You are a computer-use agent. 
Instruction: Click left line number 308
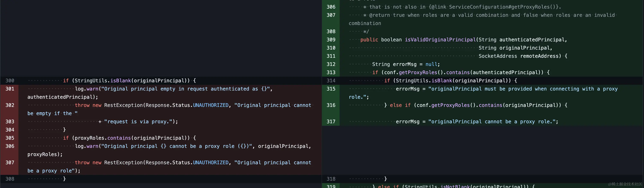click(10, 179)
